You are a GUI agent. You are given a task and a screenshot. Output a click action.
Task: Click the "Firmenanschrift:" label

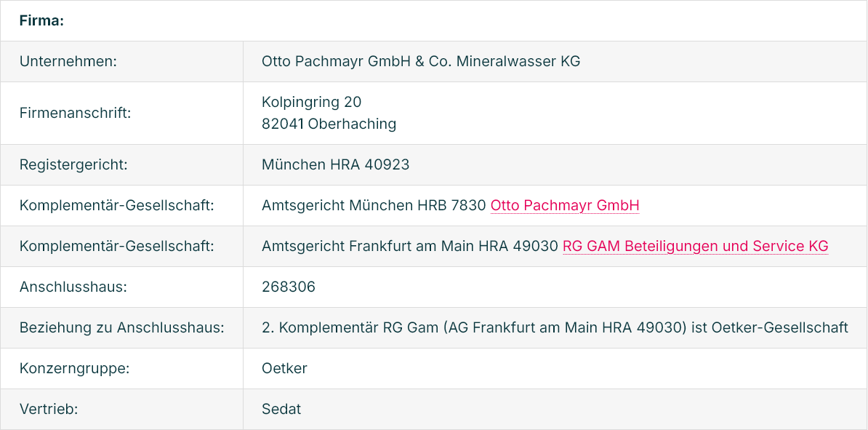click(75, 114)
